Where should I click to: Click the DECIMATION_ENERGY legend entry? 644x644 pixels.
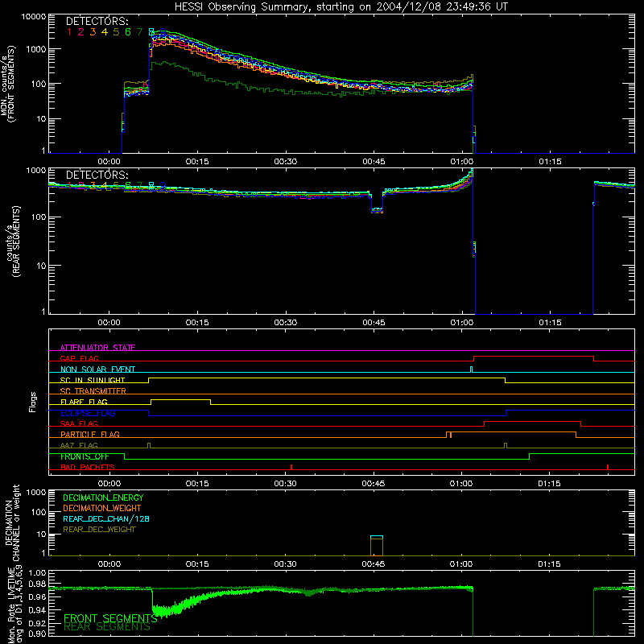pyautogui.click(x=103, y=497)
